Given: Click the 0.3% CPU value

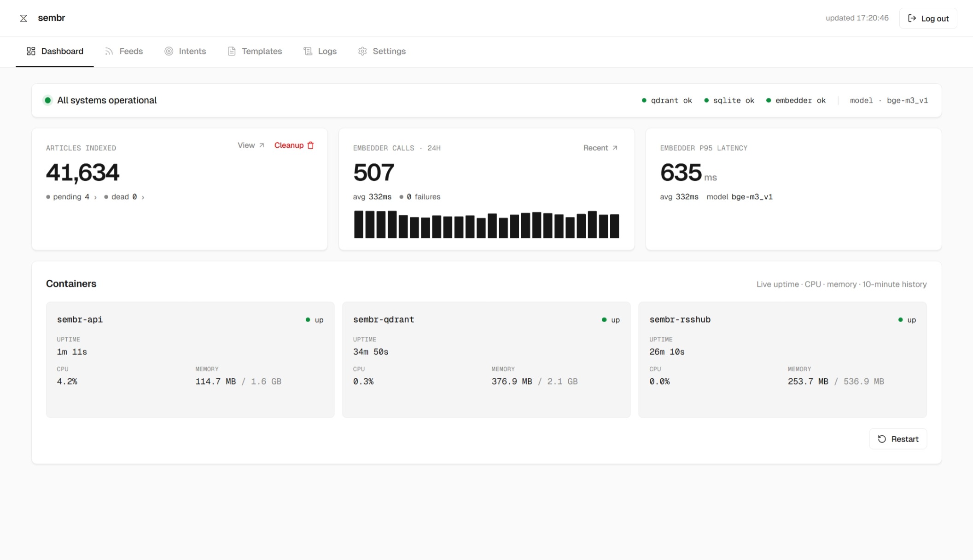Looking at the screenshot, I should coord(363,381).
